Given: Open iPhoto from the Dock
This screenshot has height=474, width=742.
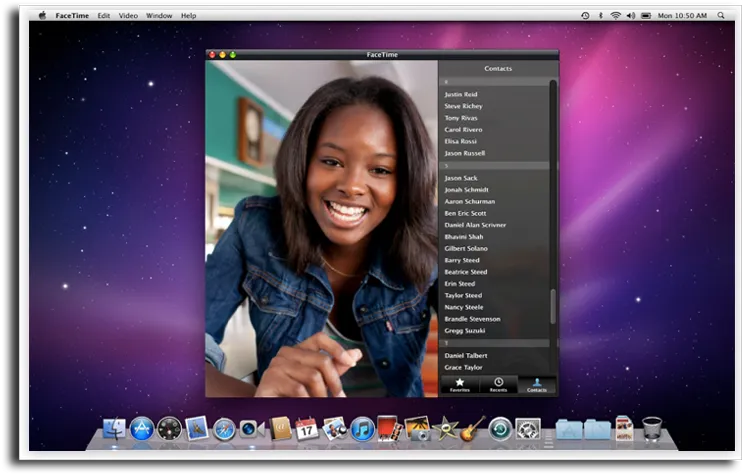Looking at the screenshot, I should pos(417,429).
